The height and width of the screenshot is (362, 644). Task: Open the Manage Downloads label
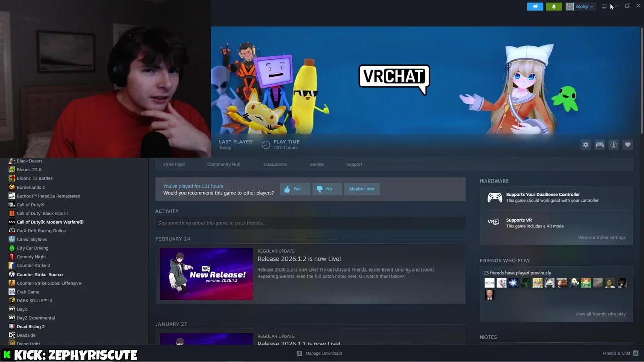click(324, 353)
